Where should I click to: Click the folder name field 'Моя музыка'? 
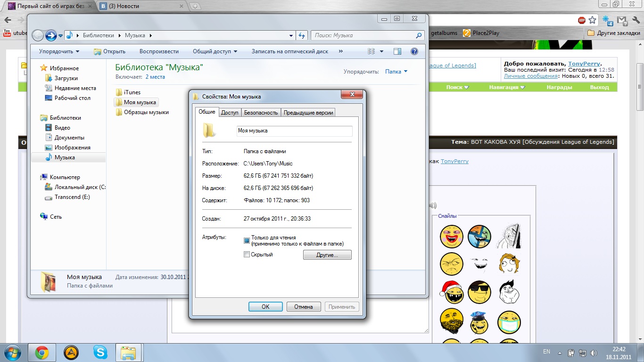(294, 131)
